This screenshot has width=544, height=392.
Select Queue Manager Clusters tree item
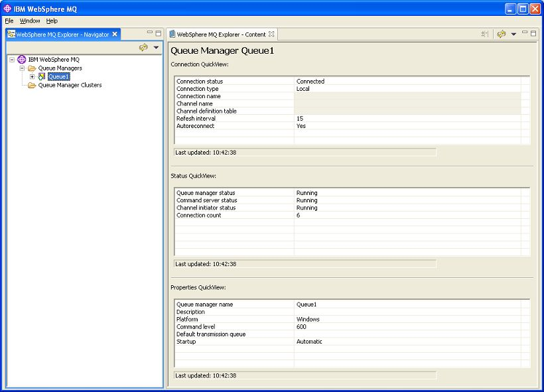click(x=70, y=85)
